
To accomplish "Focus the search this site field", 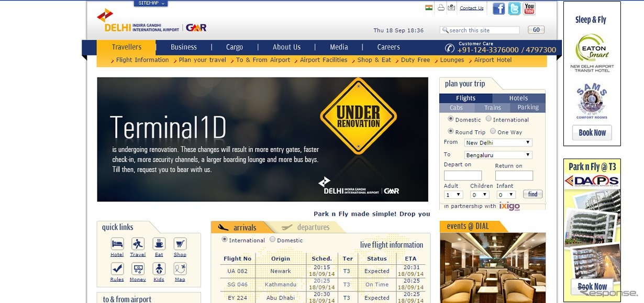I will (480, 30).
